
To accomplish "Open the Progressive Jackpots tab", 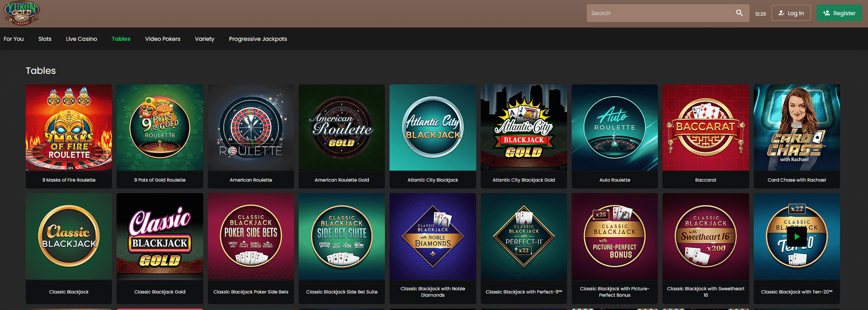I will point(258,39).
